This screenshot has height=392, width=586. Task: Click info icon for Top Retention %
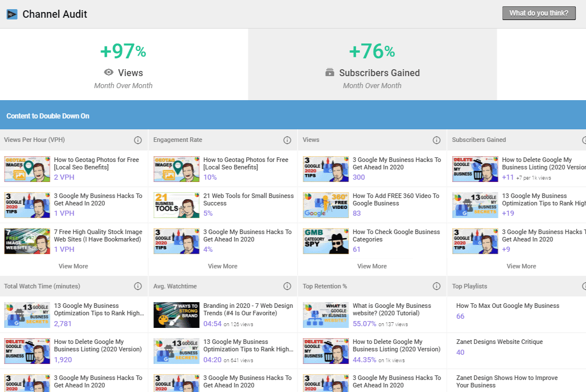(437, 286)
